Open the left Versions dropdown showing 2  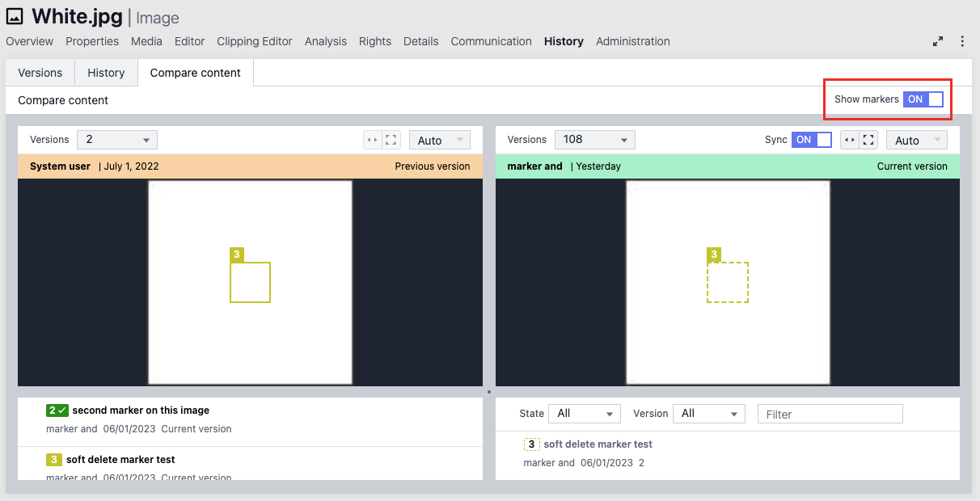(x=117, y=140)
